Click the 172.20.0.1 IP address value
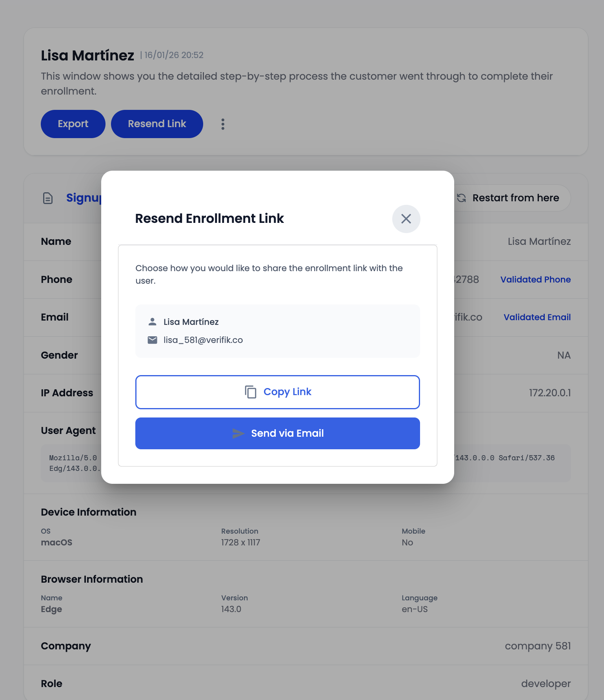604x700 pixels. click(x=549, y=393)
